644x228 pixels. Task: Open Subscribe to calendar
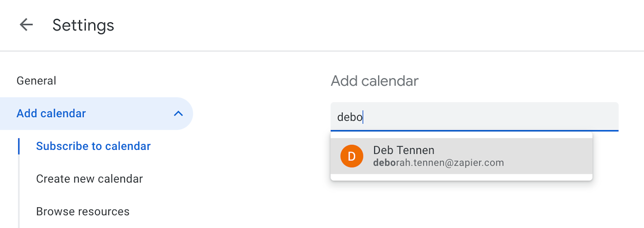pyautogui.click(x=93, y=146)
